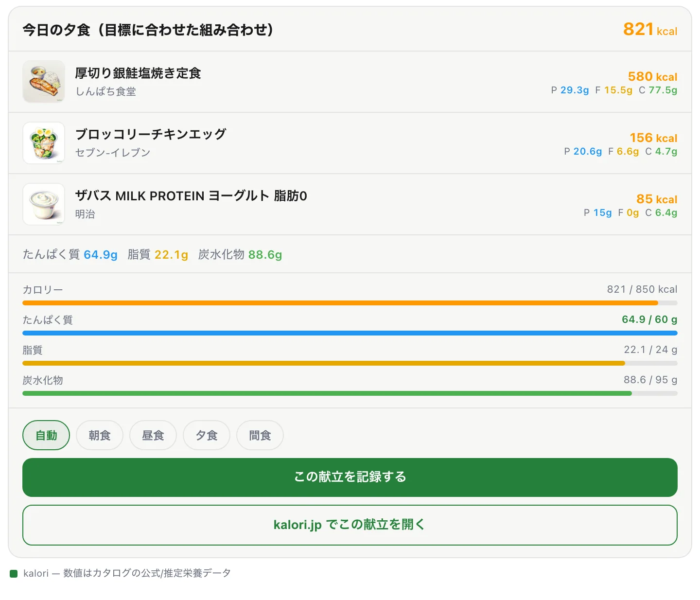This screenshot has height=600, width=700.
Task: Click the 85 kcal value
Action: (657, 199)
